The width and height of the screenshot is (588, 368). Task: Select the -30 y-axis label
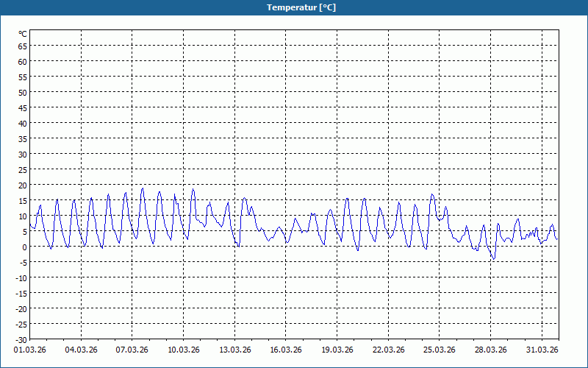[x=21, y=340]
